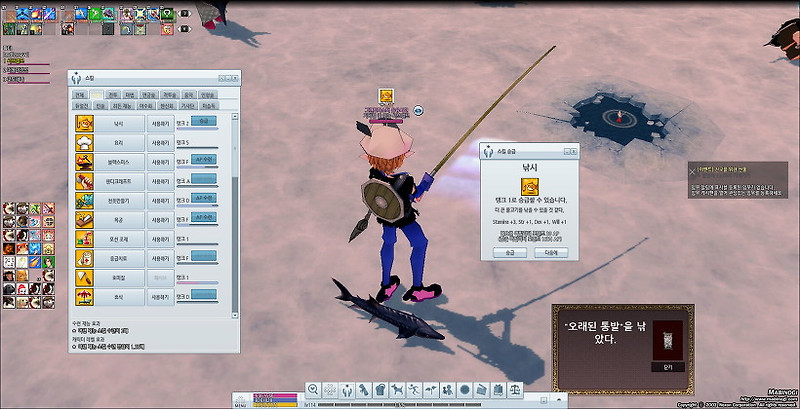800x409 pixels.
Task: Click the 응급치료 first aid skill icon
Action: [x=84, y=258]
